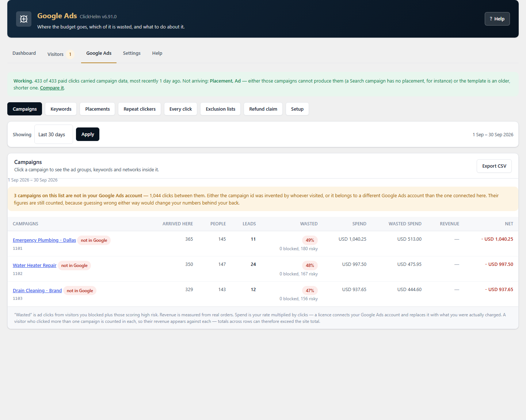Open the Drain Cleaning - Brand campaign
Screen dimensions: 526x420
coord(37,291)
